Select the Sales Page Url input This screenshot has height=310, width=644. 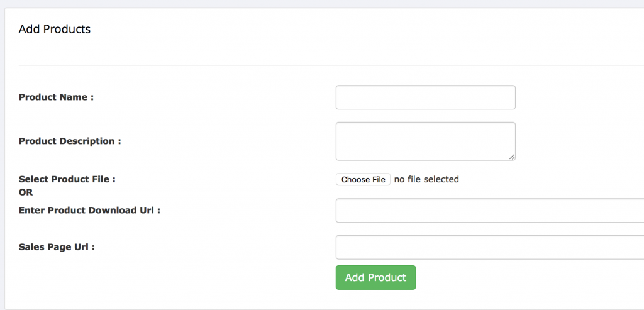click(489, 247)
